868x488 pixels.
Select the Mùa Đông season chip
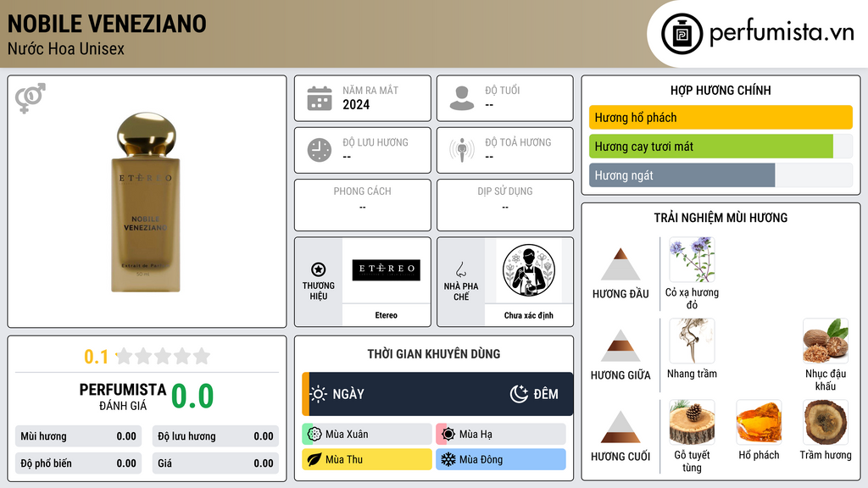click(501, 459)
